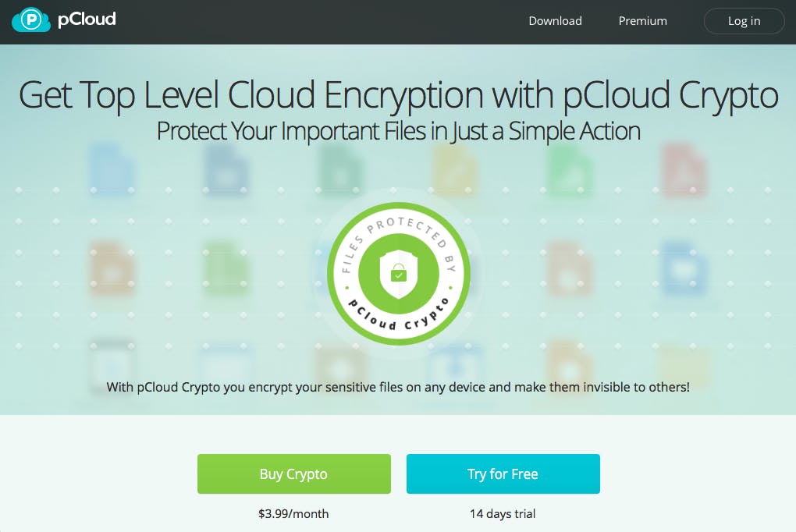The width and height of the screenshot is (796, 532).
Task: Click the 14 days trial label
Action: tap(503, 514)
